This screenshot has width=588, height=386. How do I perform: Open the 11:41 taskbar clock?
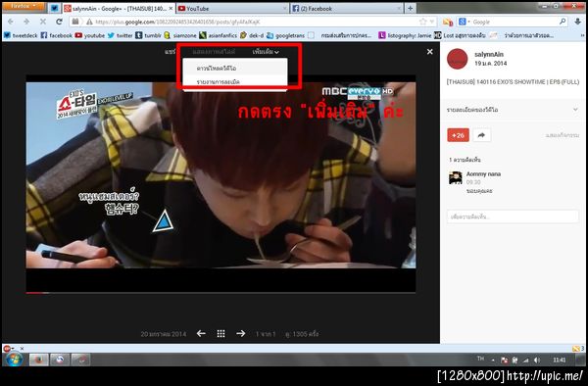pos(560,360)
